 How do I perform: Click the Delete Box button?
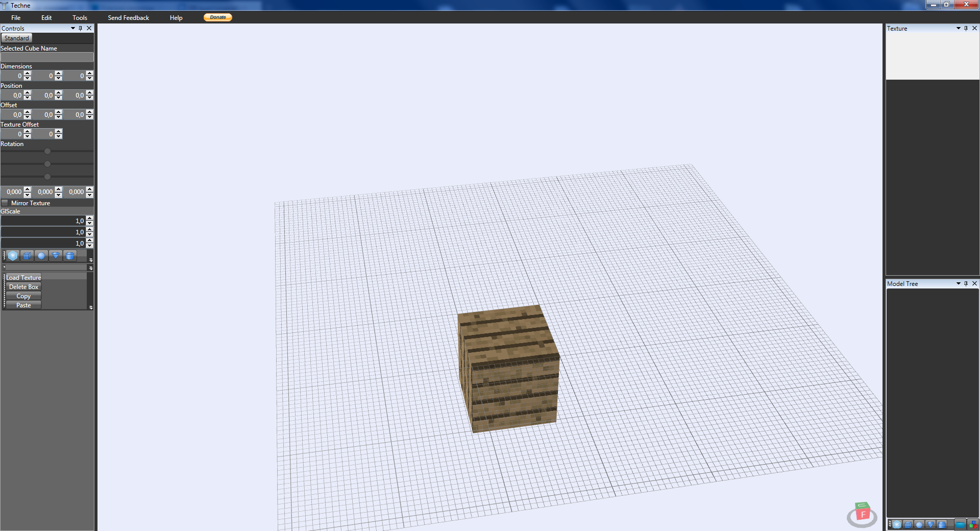[x=23, y=287]
